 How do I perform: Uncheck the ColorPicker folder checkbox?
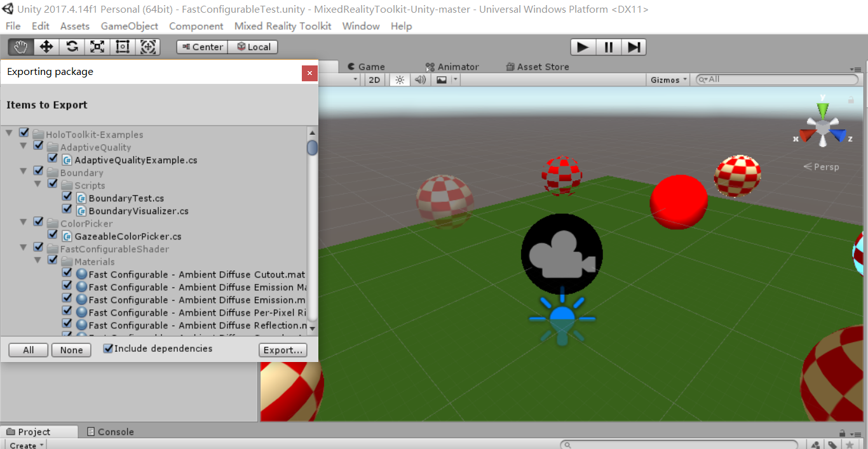coord(38,222)
